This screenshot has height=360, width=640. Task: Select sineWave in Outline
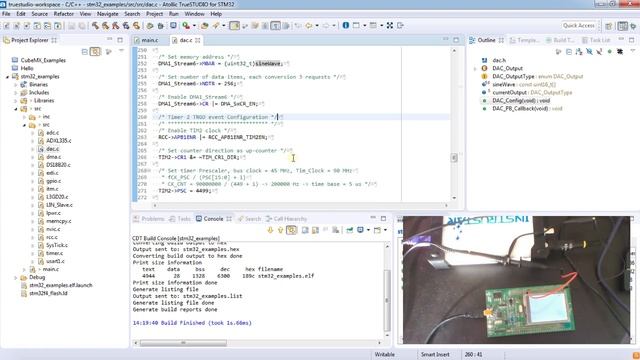pos(503,84)
